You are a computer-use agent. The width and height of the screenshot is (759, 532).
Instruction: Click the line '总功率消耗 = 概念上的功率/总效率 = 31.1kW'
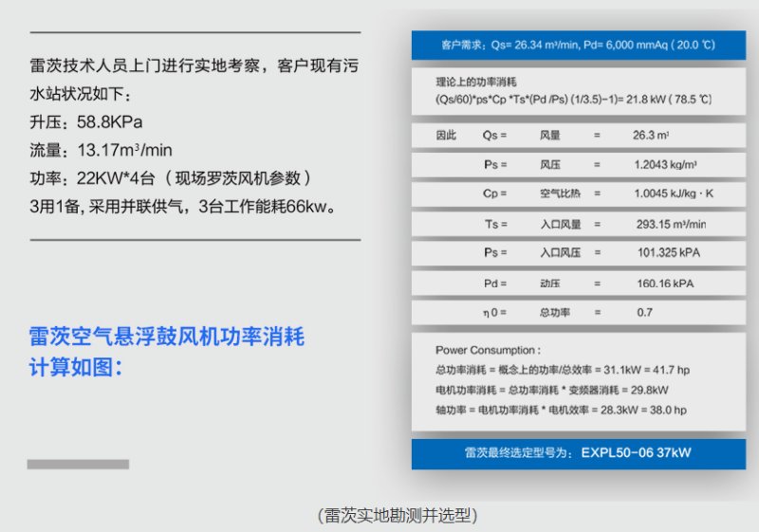pos(563,370)
